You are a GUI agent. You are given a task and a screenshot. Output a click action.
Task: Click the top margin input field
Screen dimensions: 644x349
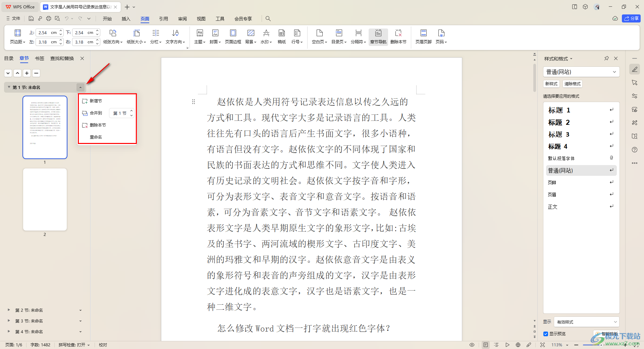pyautogui.click(x=47, y=33)
